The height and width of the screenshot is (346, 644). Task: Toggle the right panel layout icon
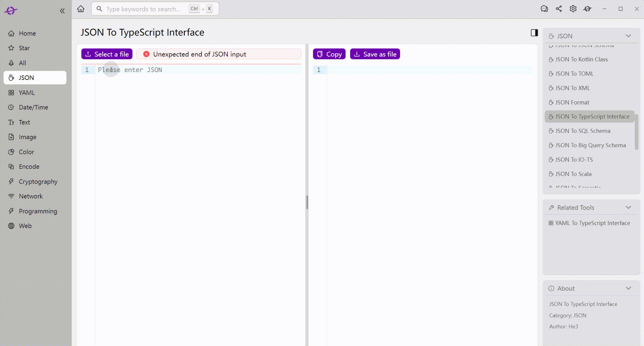534,33
